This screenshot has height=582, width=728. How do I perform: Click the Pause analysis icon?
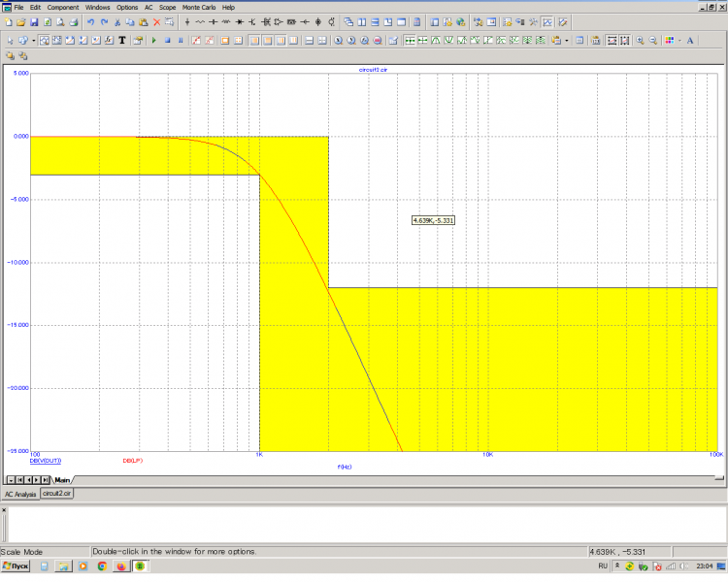pyautogui.click(x=181, y=40)
